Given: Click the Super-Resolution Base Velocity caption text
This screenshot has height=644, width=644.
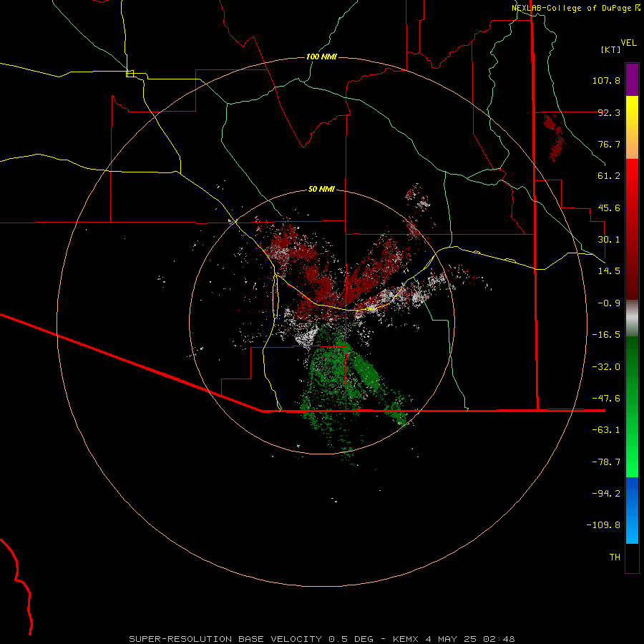Looking at the screenshot, I should click(321, 639).
